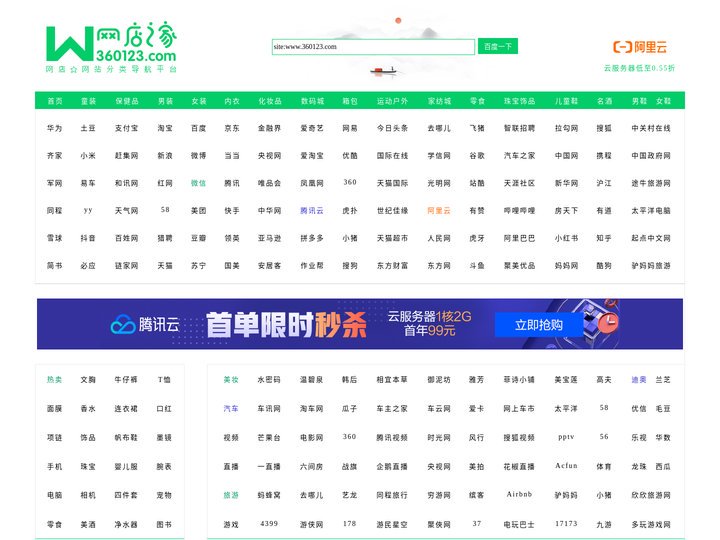Open the 阿里云 logo advertisement
Image resolution: width=720 pixels, height=540 pixels.
point(640,47)
